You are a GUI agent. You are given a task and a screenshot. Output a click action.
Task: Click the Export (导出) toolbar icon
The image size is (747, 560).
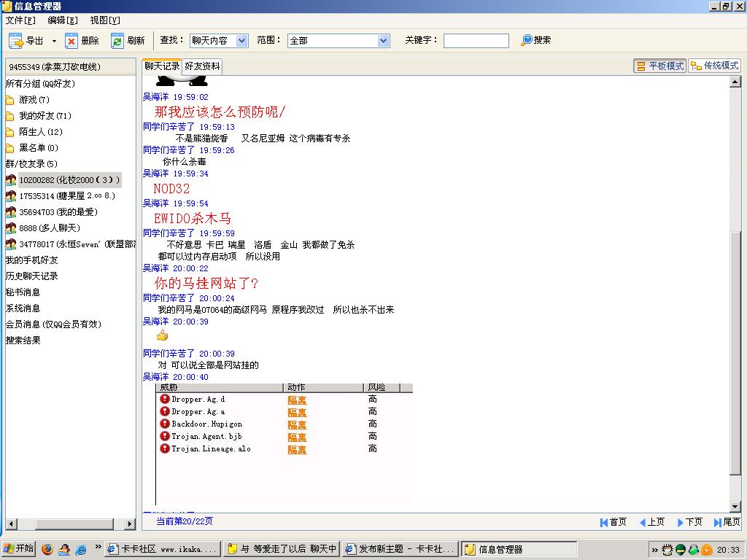pos(16,41)
